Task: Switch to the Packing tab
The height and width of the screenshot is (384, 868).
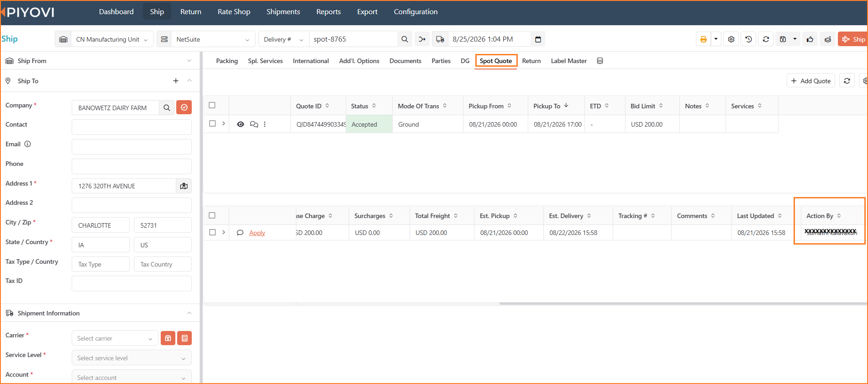Action: tap(227, 61)
